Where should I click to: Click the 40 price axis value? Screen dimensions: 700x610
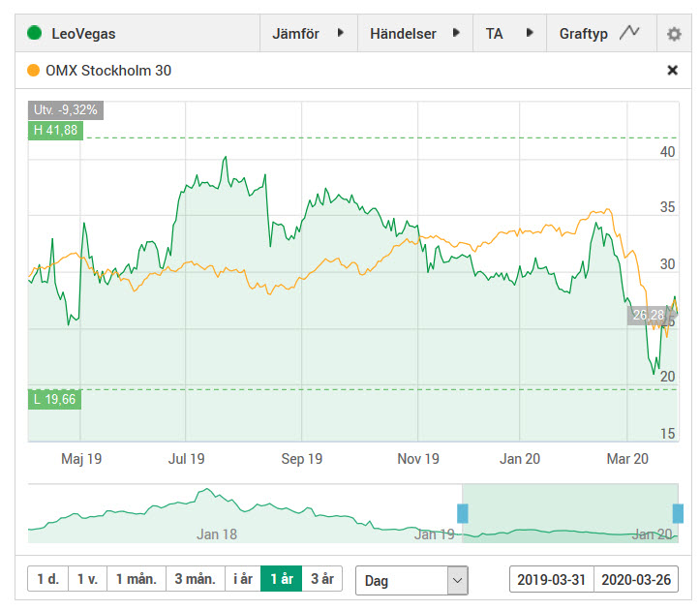[x=667, y=152]
